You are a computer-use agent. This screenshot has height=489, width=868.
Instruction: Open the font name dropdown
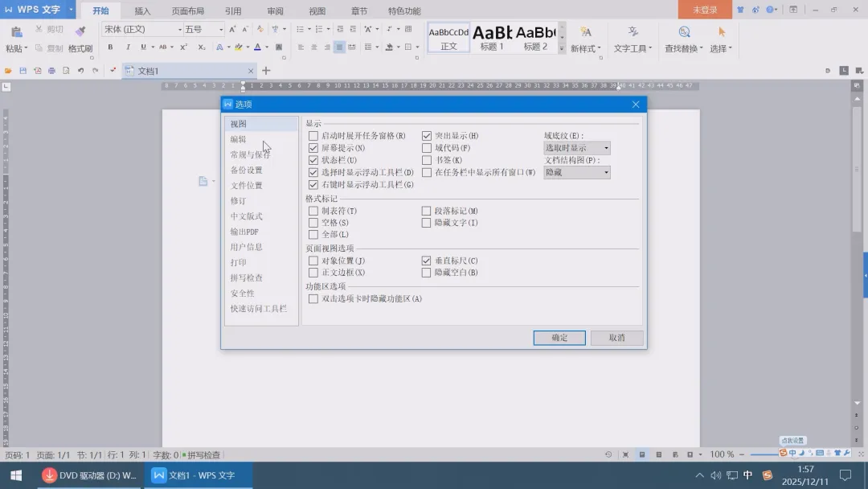180,29
